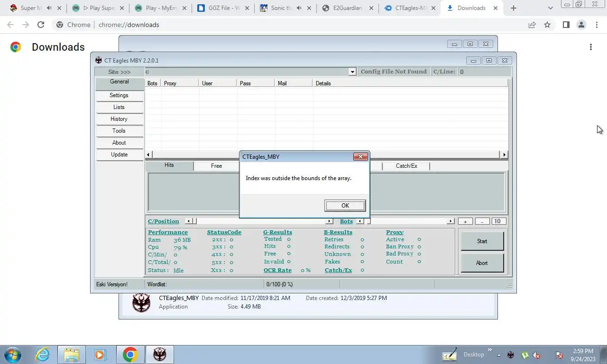Click the Details column header
Screen dimensions: 607x364
point(410,83)
